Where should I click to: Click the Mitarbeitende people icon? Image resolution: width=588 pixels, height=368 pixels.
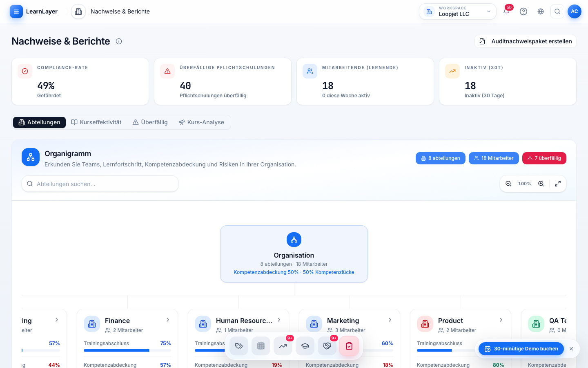pyautogui.click(x=310, y=71)
